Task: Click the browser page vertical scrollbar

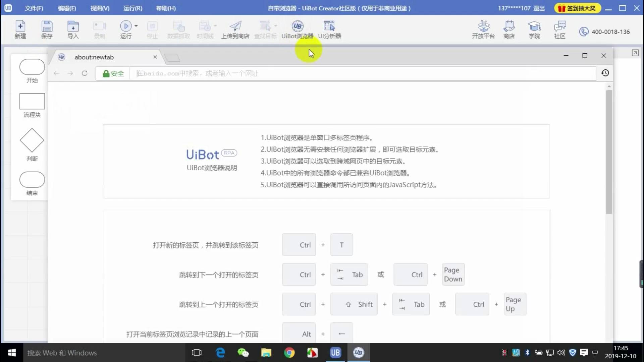Action: [x=609, y=152]
